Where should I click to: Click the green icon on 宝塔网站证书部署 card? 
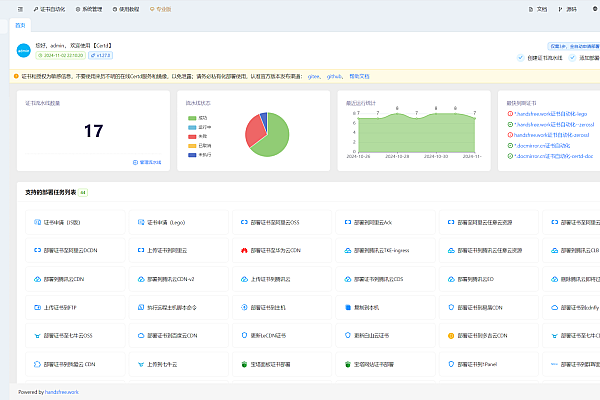point(347,364)
